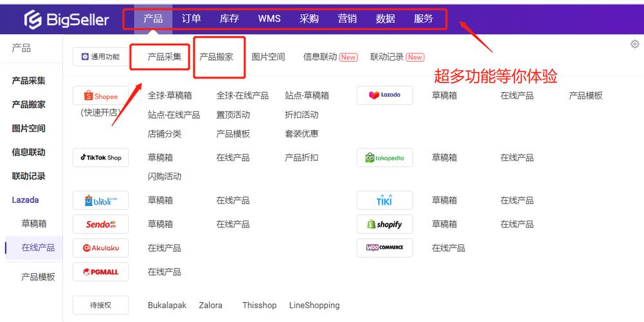Open the 库存 top menu
This screenshot has width=644, height=322.
point(229,19)
